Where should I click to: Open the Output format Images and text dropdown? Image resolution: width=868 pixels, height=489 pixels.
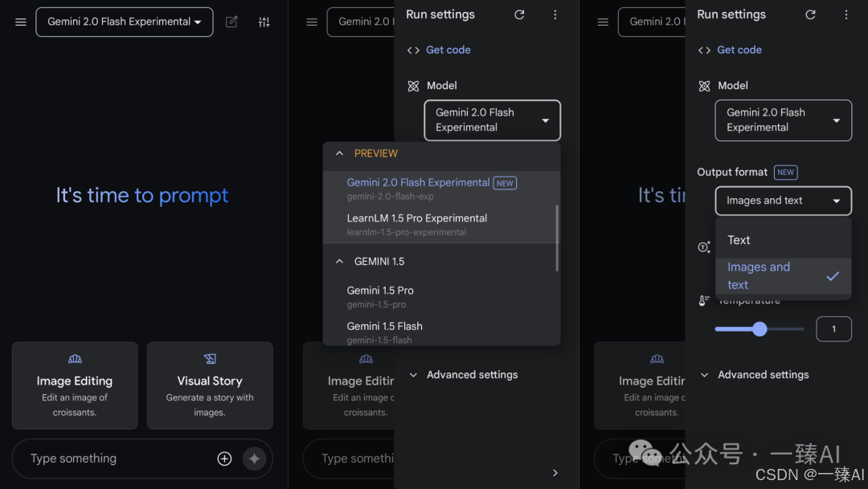point(784,201)
